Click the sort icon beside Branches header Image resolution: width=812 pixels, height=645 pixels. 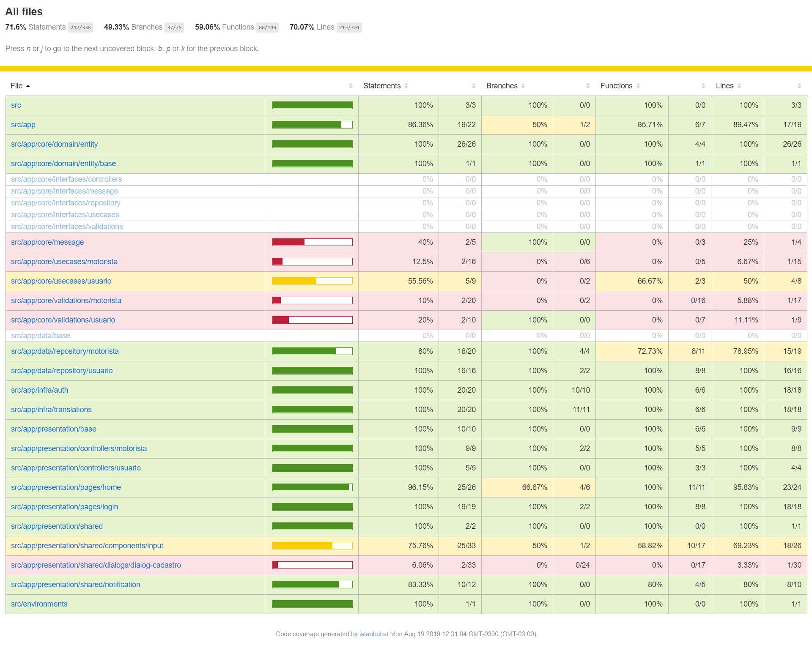tap(523, 86)
